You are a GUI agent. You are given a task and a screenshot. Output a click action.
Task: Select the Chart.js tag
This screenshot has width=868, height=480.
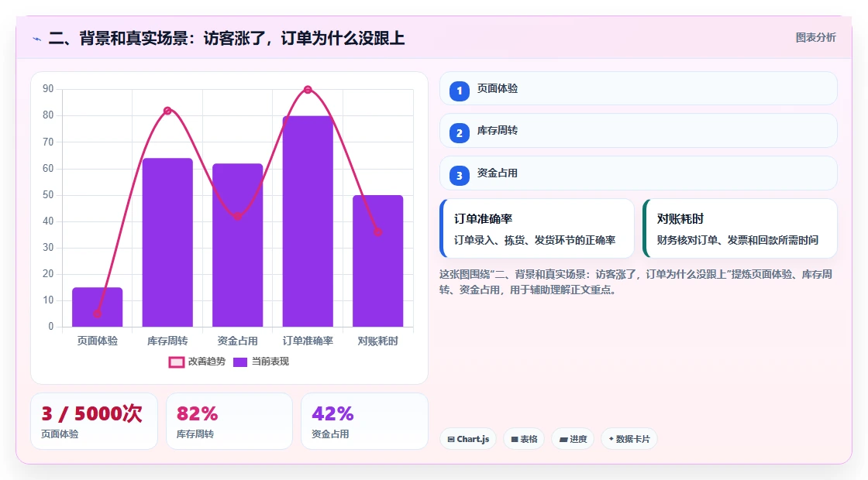click(x=468, y=439)
